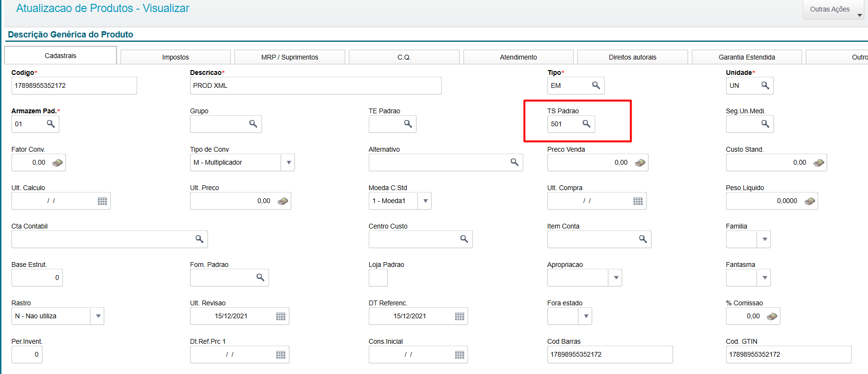Screen dimensions: 868x374
Task: Open the Moeda C.Std dropdown
Action: 425,201
